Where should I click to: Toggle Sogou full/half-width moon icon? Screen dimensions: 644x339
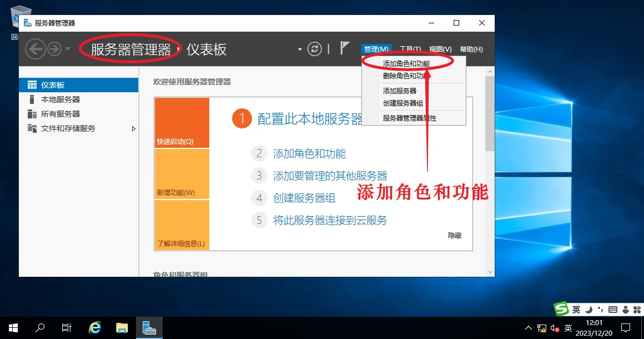click(x=588, y=310)
